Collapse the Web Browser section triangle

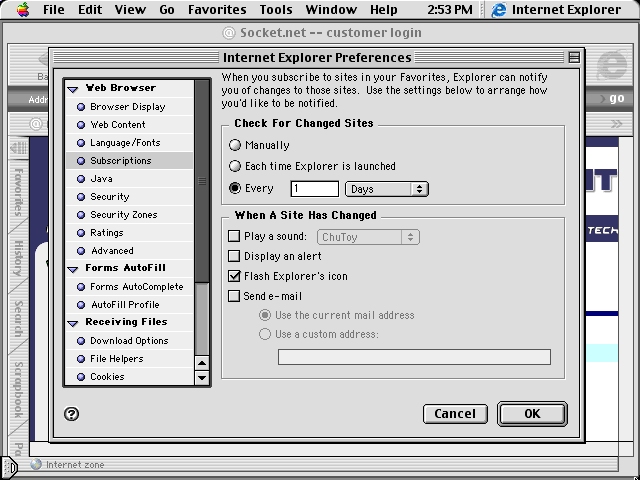click(x=73, y=89)
